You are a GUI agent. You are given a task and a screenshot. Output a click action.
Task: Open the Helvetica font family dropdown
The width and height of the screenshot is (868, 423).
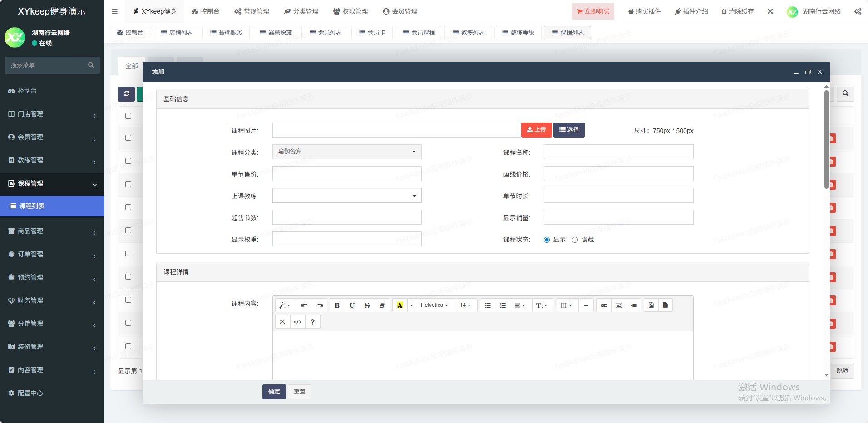(434, 305)
